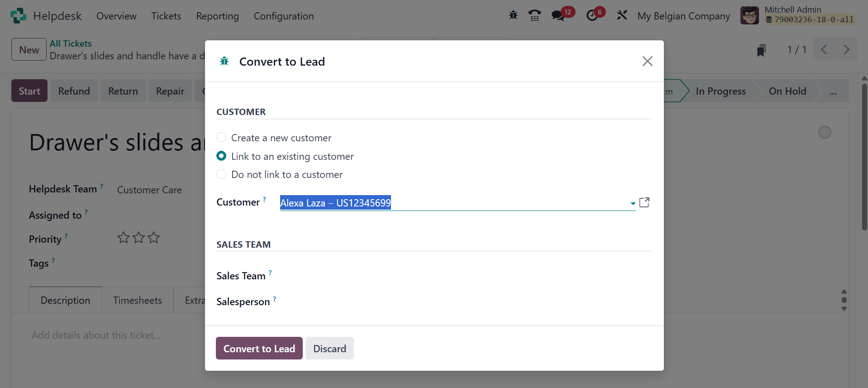Screen dimensions: 868x388
Task: Open the Configuration menu
Action: pos(284,16)
